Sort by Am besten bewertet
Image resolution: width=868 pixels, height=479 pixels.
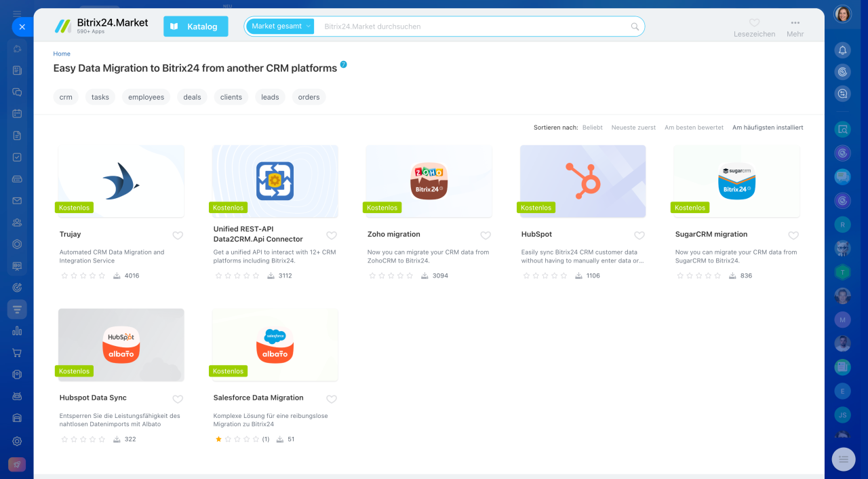(x=694, y=128)
